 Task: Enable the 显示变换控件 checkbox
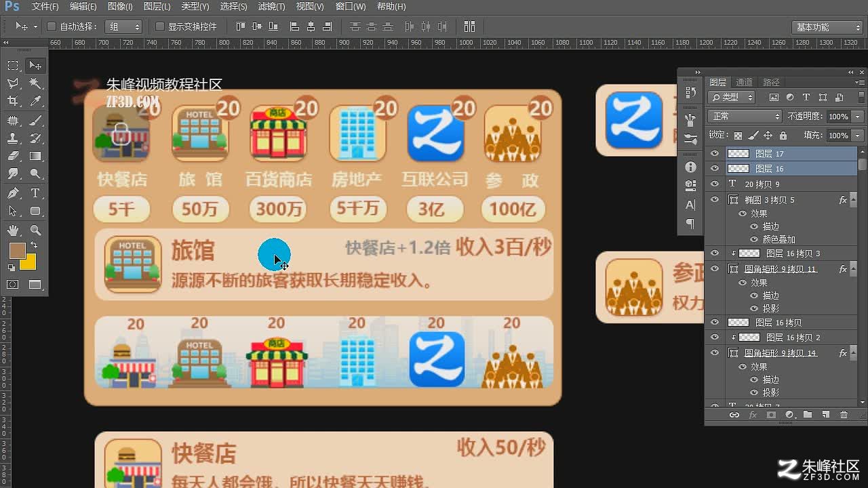coord(160,26)
